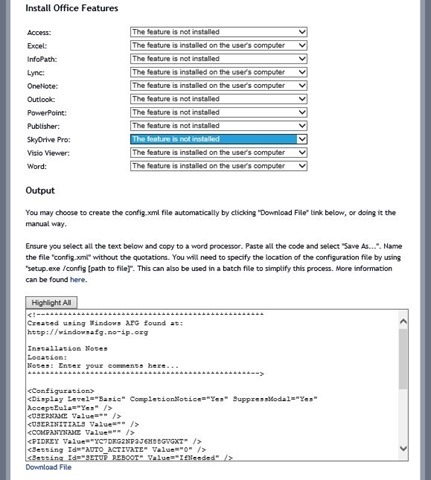The height and width of the screenshot is (480, 431).
Task: Open the Visio Viewer feature dropdown
Action: [x=219, y=152]
